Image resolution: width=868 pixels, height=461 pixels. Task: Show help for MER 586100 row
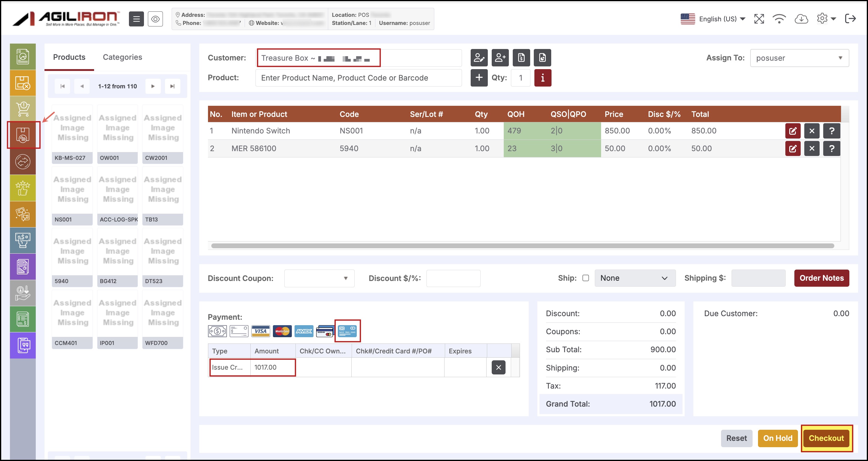pos(831,148)
